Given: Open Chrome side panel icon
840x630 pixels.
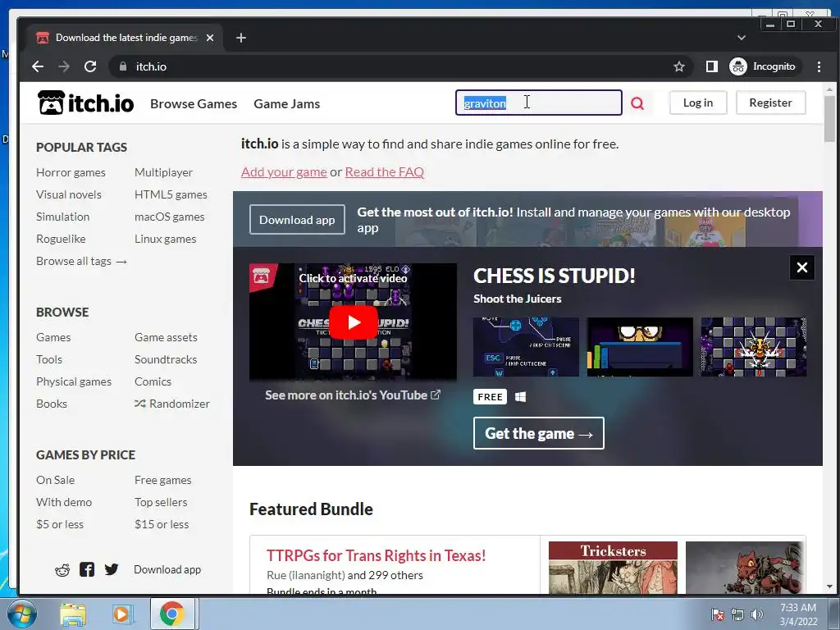Looking at the screenshot, I should coord(711,66).
